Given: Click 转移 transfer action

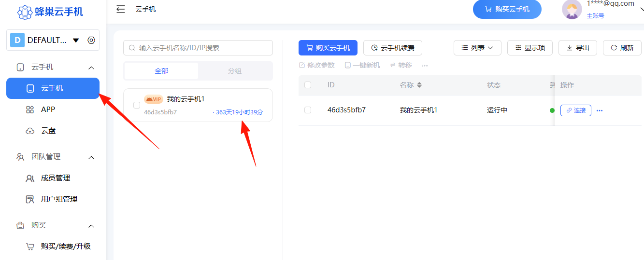Looking at the screenshot, I should (401, 65).
